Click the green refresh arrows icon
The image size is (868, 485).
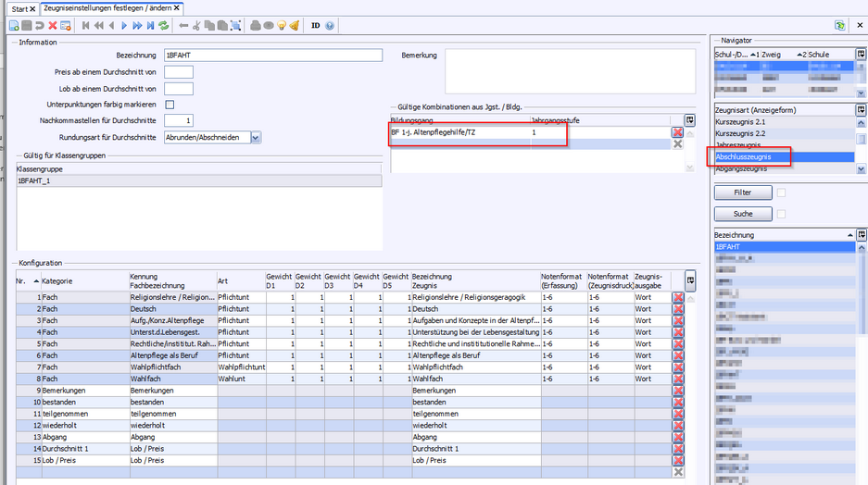click(164, 26)
